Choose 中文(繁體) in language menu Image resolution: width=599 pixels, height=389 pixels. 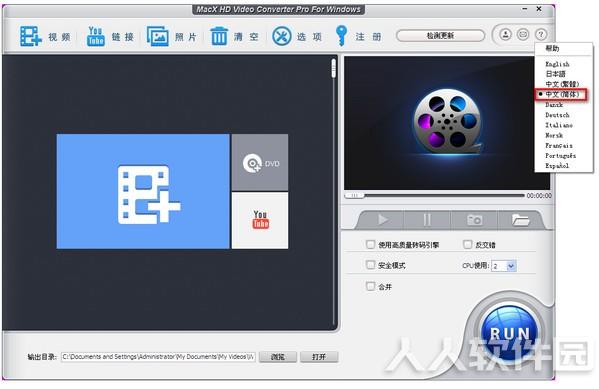point(562,84)
